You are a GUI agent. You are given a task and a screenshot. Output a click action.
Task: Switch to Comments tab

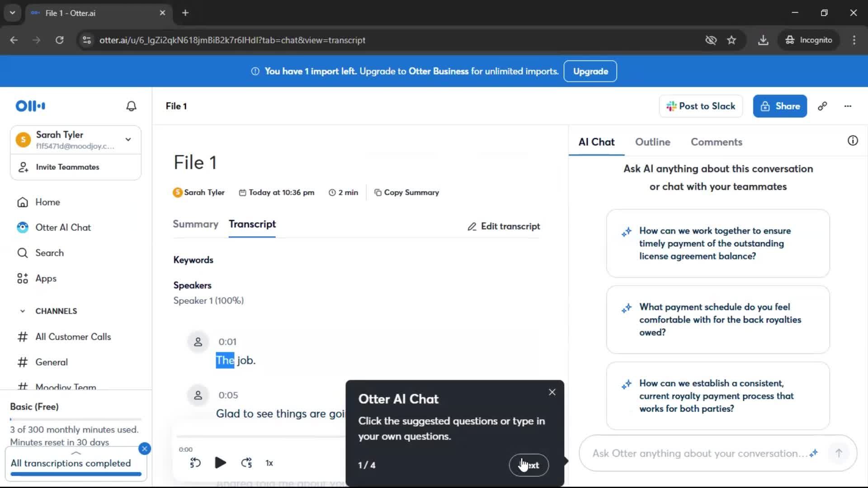pos(717,142)
